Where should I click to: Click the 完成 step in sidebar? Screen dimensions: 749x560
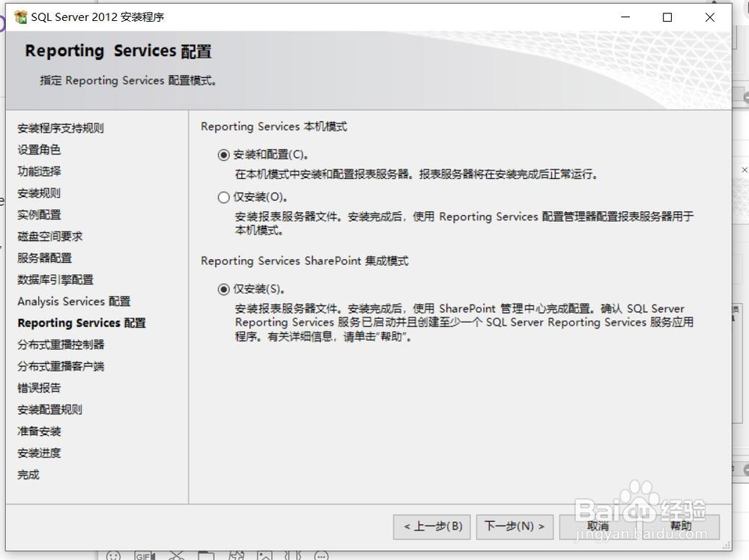[x=28, y=475]
